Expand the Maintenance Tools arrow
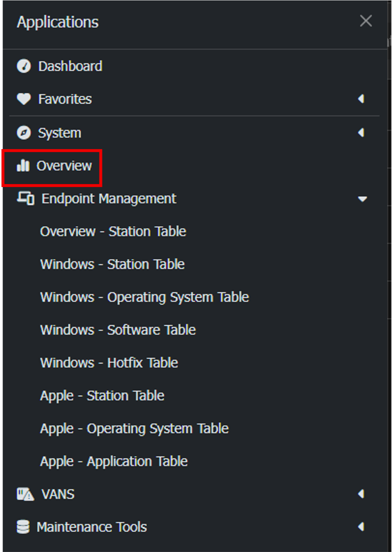The image size is (392, 552). point(361,527)
